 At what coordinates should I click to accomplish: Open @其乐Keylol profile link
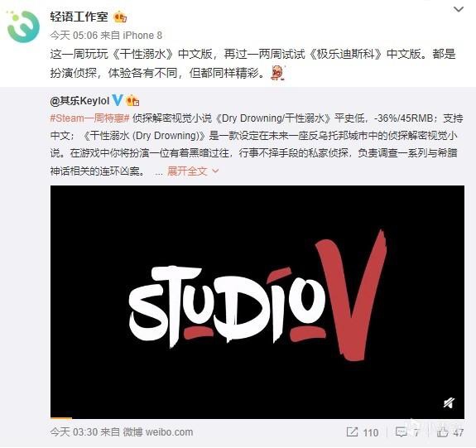pyautogui.click(x=79, y=100)
